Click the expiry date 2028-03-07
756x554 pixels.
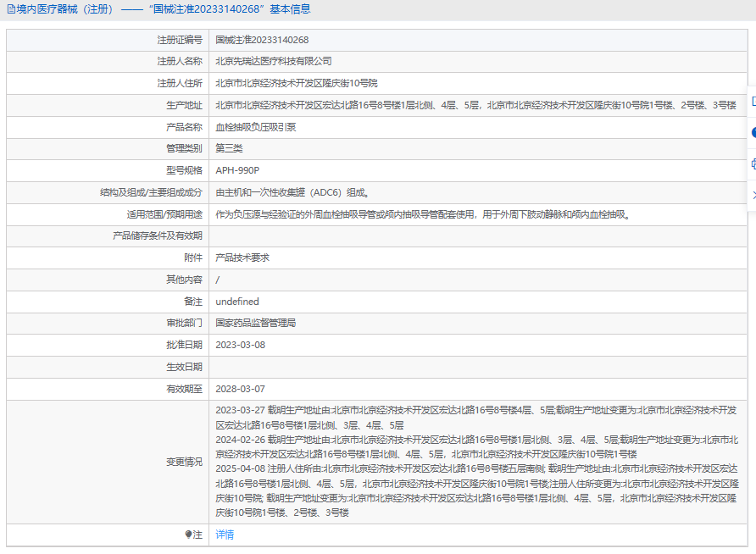click(x=240, y=389)
